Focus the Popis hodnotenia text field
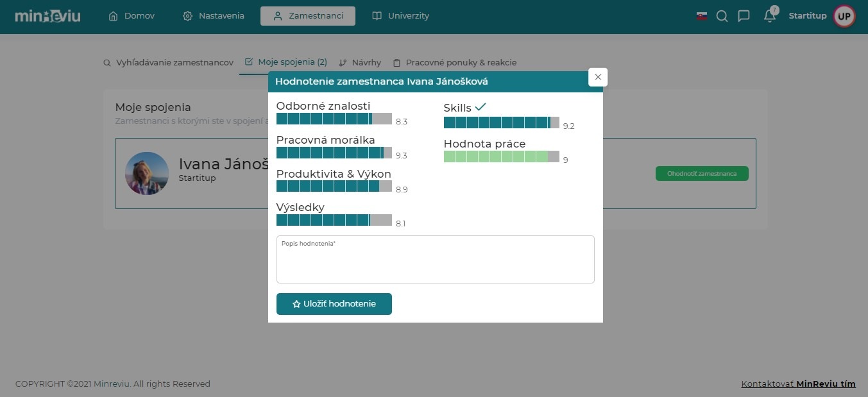Screen dimensions: 868x397 pos(435,263)
